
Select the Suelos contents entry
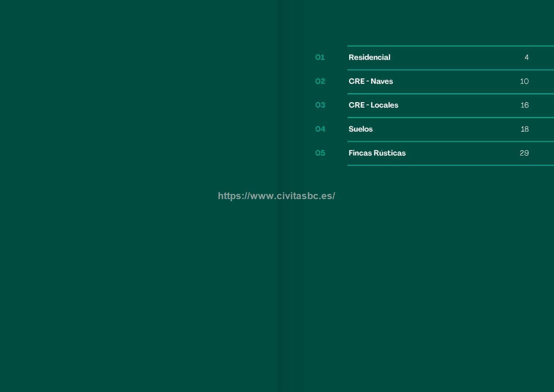pos(360,129)
